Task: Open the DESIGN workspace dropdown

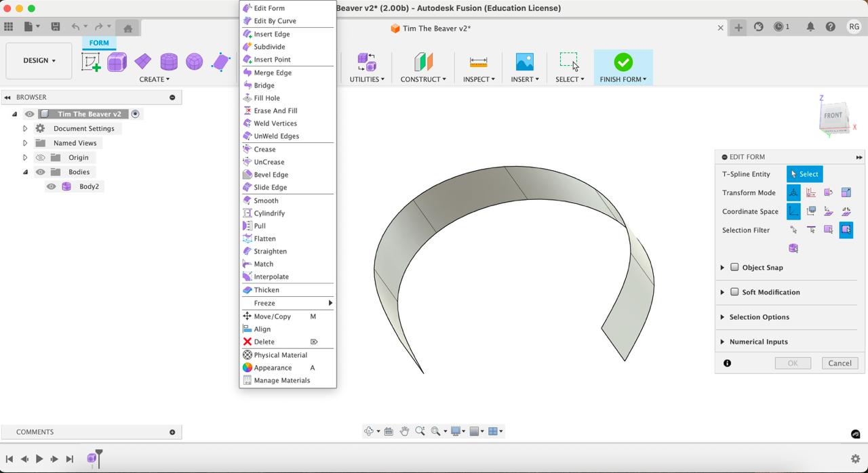Action: pos(39,60)
